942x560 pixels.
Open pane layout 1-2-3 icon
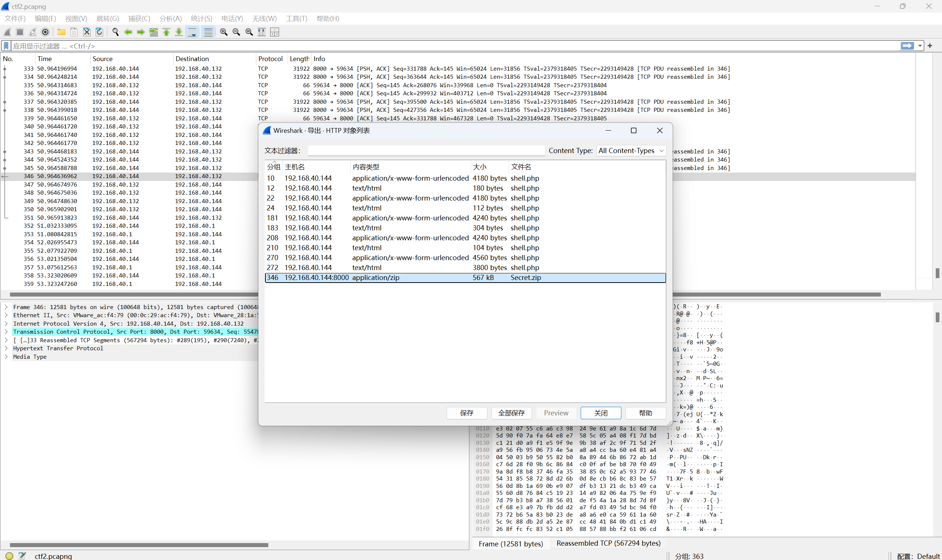[275, 32]
